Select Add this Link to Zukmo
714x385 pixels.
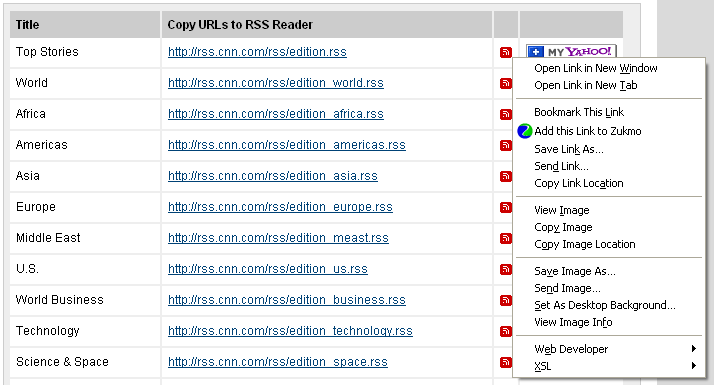tap(608, 131)
